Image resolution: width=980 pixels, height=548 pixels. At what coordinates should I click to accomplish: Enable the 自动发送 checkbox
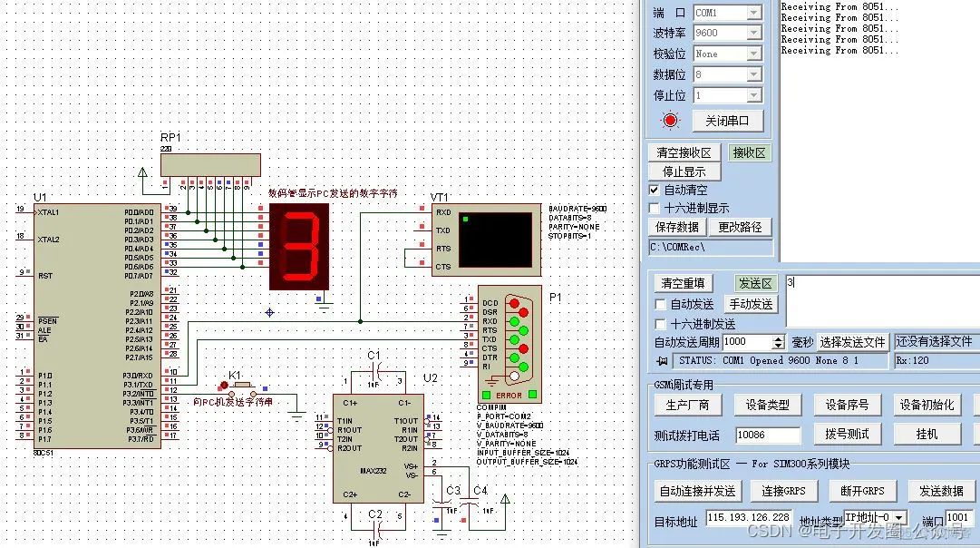tap(660, 304)
